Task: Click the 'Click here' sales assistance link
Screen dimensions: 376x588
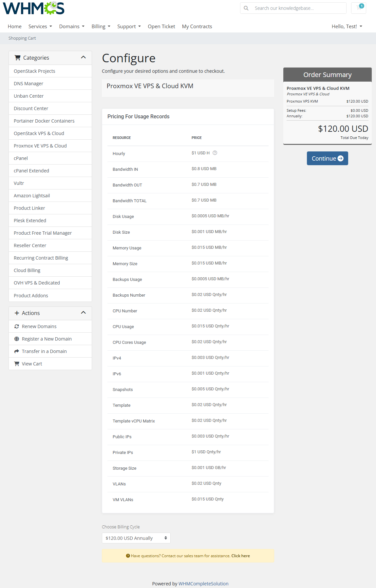Action: click(241, 556)
